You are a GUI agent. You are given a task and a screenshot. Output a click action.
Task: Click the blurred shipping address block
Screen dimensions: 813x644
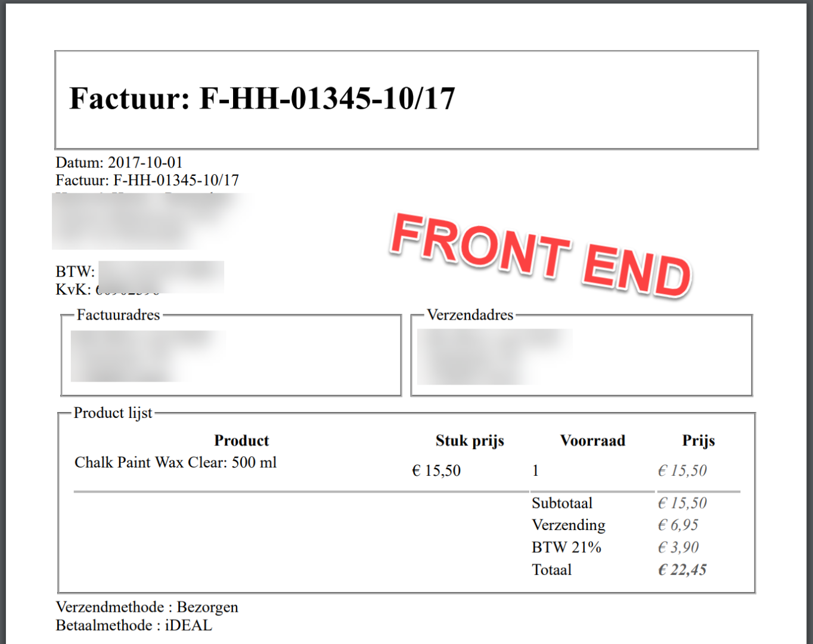coord(494,356)
